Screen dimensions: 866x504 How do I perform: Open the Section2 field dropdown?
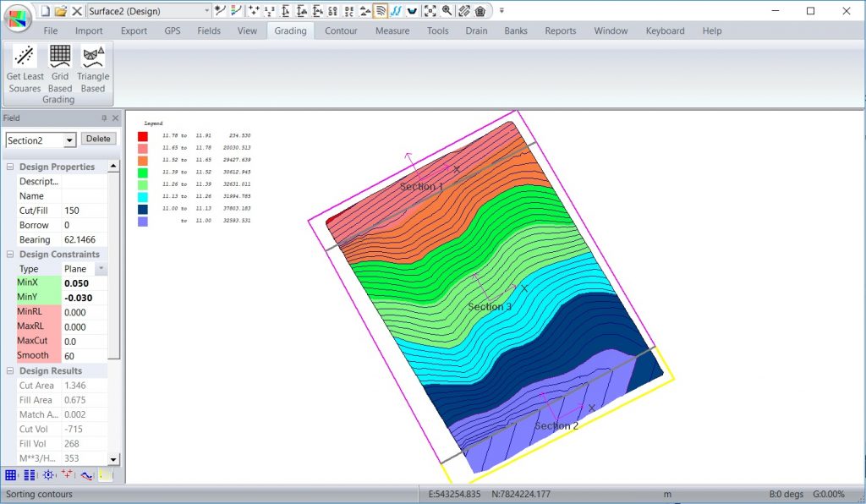69,140
